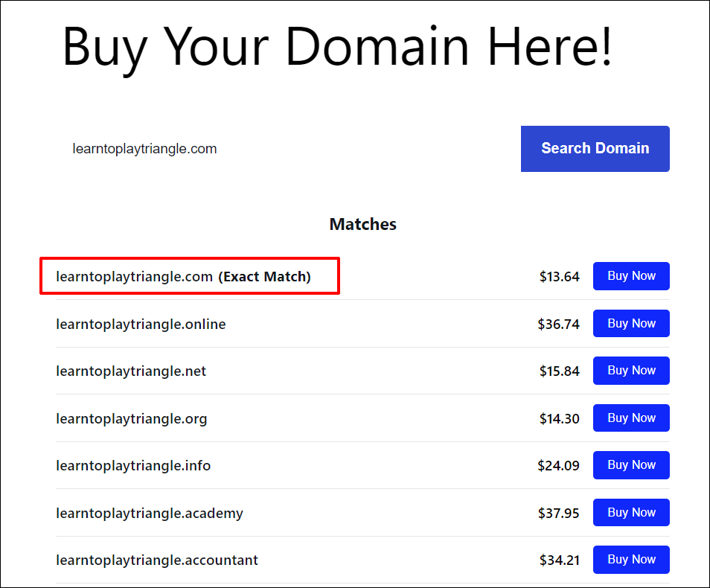The width and height of the screenshot is (710, 588).
Task: Select the learntoplaytriangle.org domain name
Action: coord(131,418)
